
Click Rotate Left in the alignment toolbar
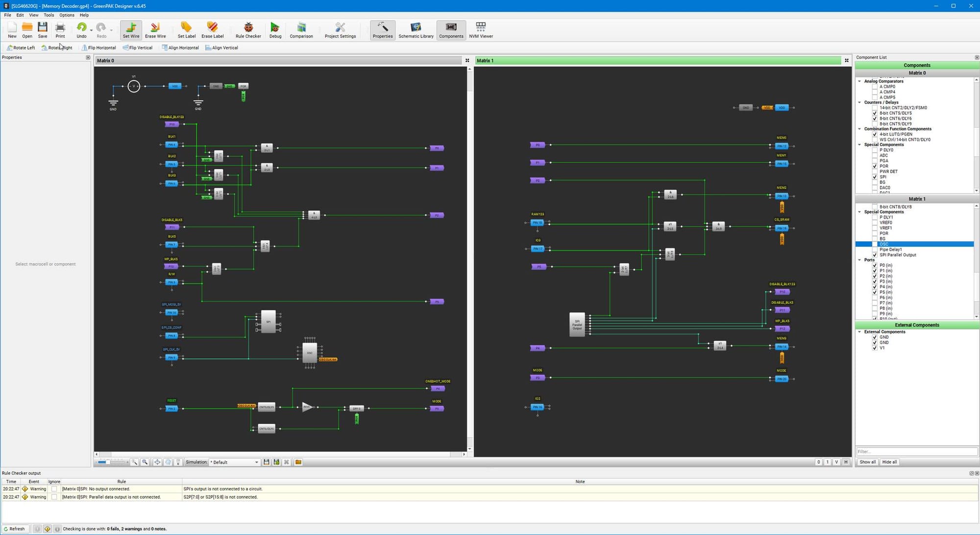pos(21,48)
